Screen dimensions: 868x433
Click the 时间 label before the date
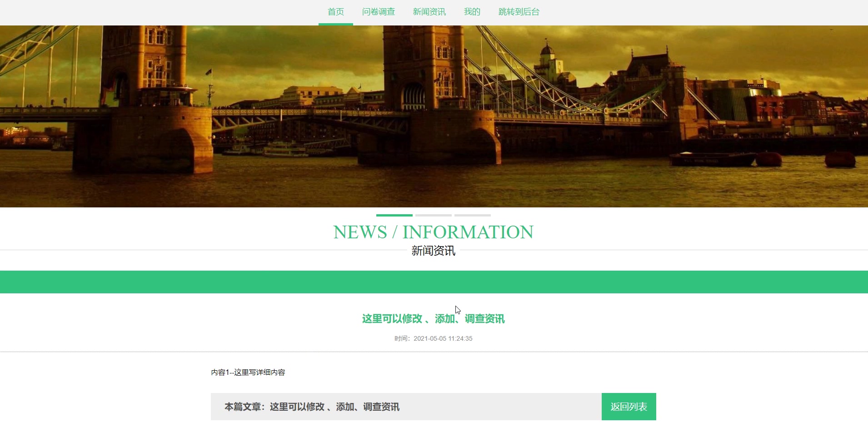402,338
